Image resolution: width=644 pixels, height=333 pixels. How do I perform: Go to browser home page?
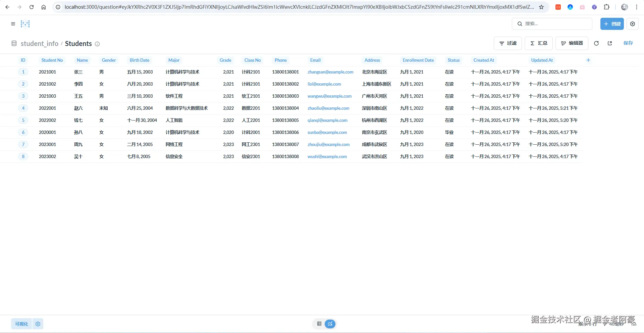[44, 7]
